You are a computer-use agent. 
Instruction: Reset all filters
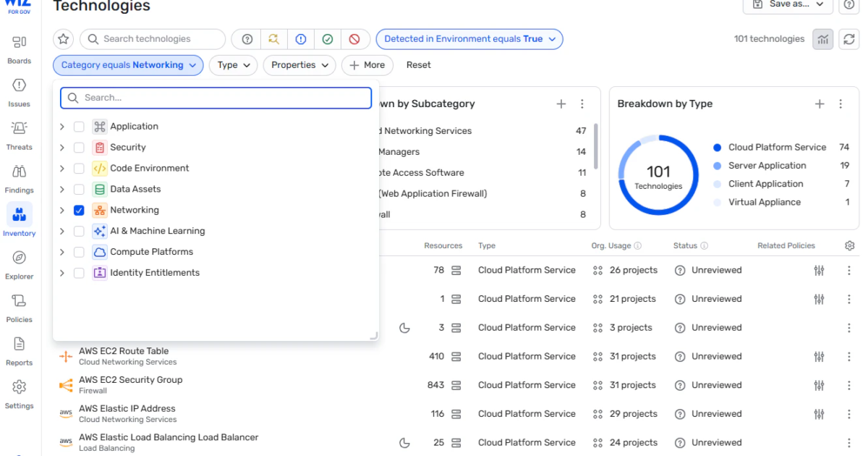418,65
